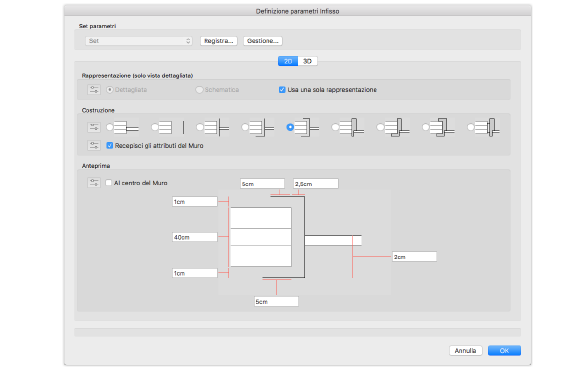Select the fourth construction type radio
This screenshot has height=373, width=574.
pyautogui.click(x=245, y=127)
